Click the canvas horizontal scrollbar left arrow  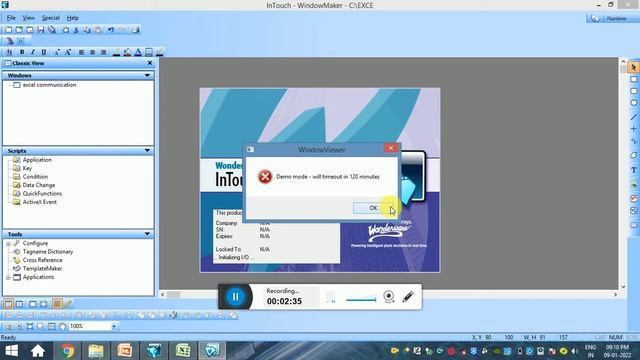pyautogui.click(x=163, y=294)
